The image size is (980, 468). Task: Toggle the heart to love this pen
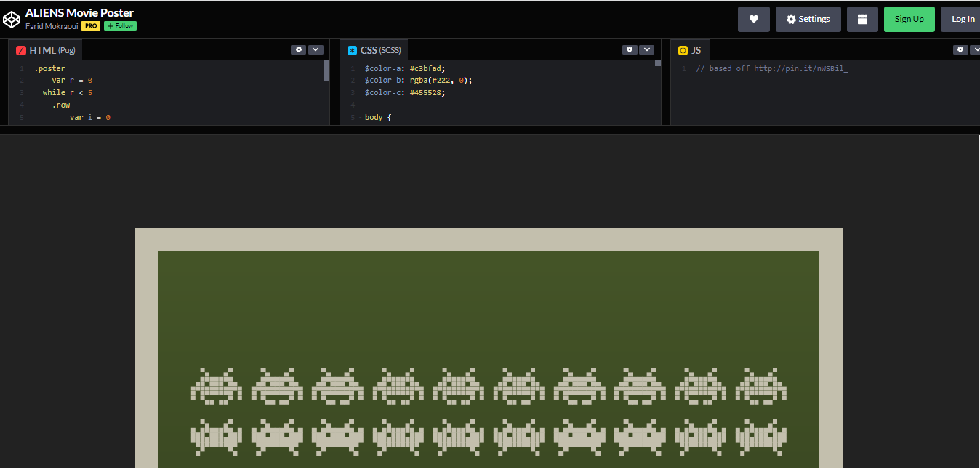[x=753, y=19]
